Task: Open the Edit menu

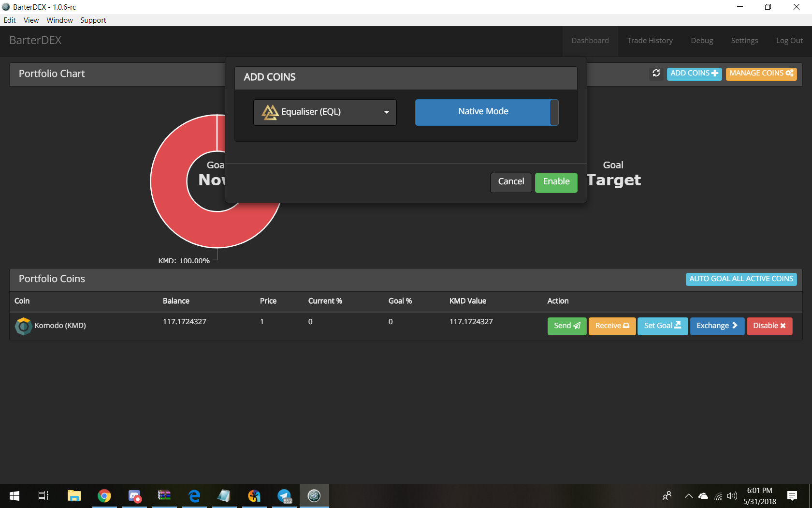Action: click(x=10, y=20)
